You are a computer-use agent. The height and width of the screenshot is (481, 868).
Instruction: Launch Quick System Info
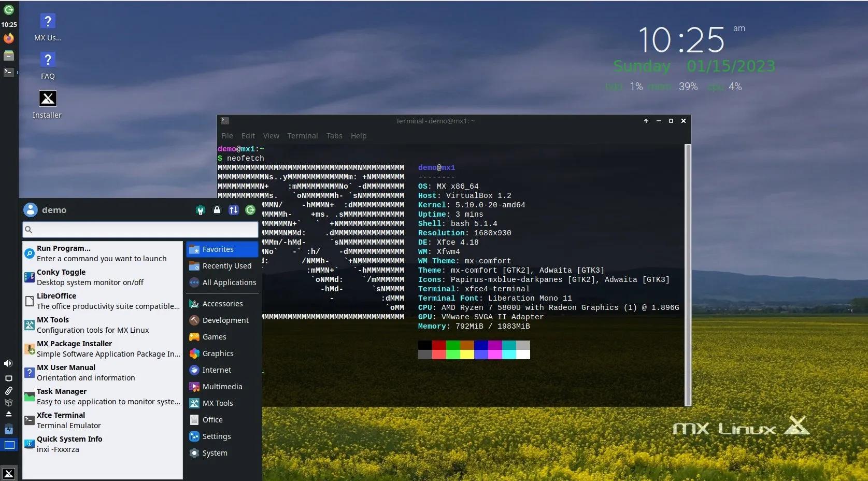click(70, 439)
